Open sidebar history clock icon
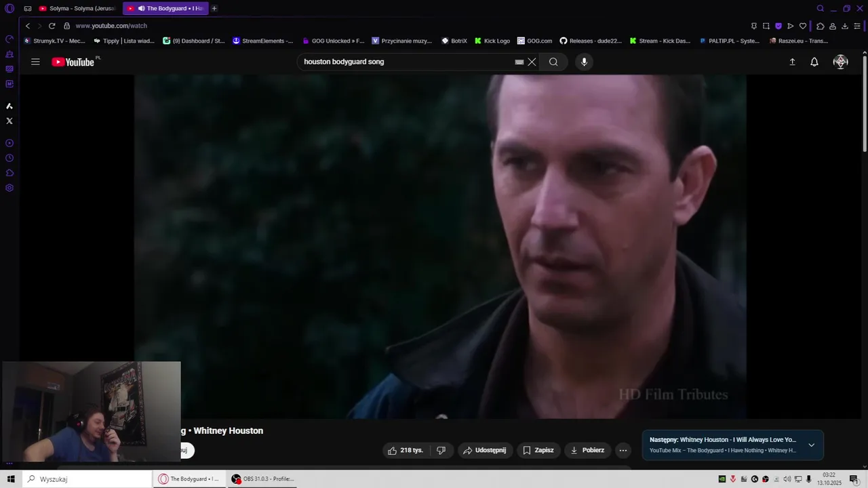868x488 pixels. (x=9, y=158)
